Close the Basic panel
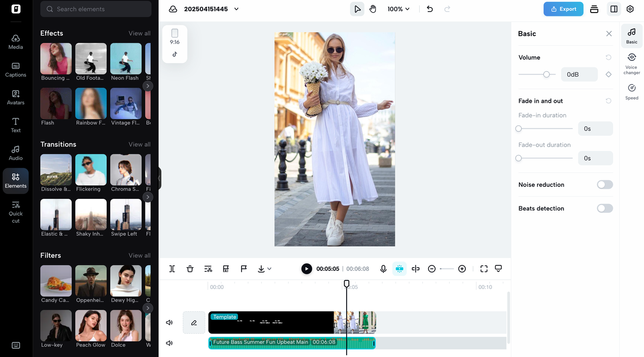Screen dimensions: 644x357 pos(609,34)
